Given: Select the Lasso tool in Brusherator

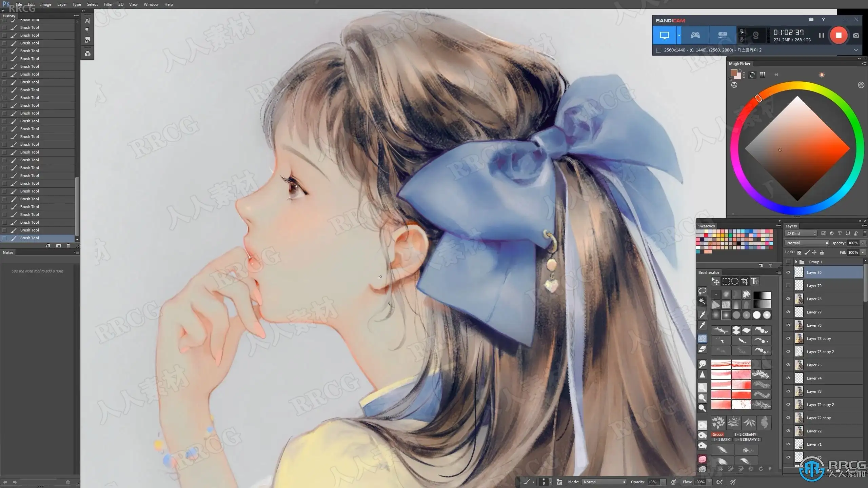Looking at the screenshot, I should tap(702, 291).
